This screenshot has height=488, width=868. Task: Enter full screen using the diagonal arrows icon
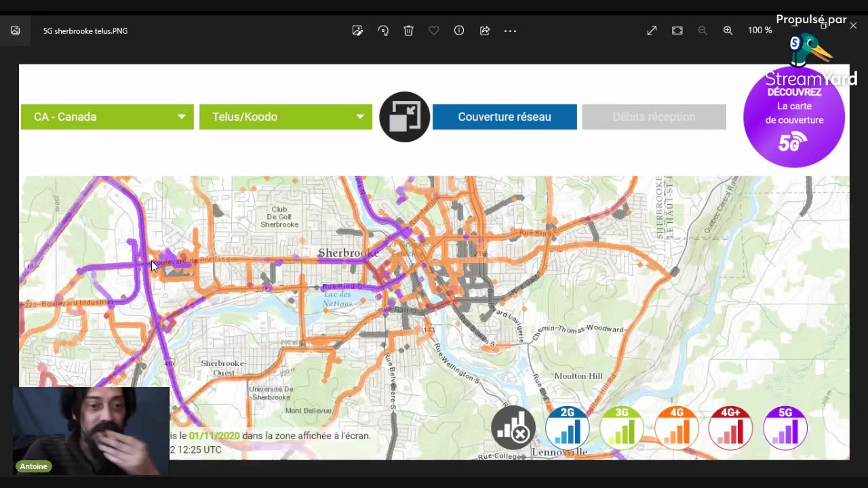[x=652, y=30]
